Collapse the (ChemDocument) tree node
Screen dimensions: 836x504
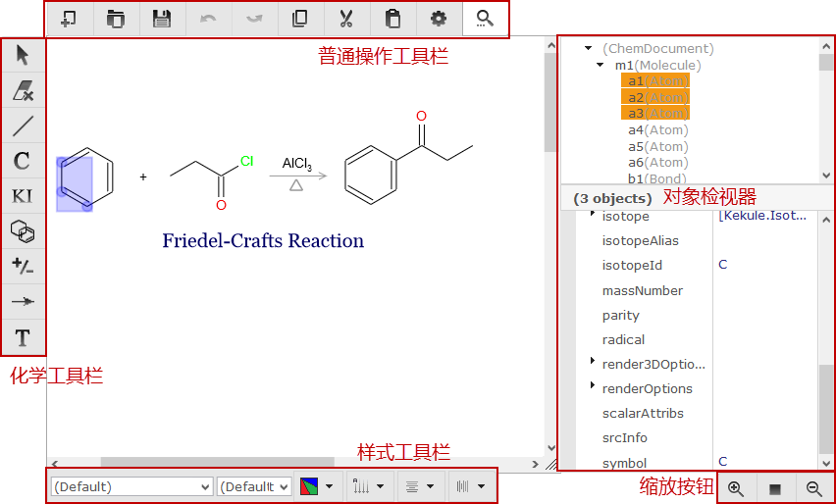click(589, 48)
